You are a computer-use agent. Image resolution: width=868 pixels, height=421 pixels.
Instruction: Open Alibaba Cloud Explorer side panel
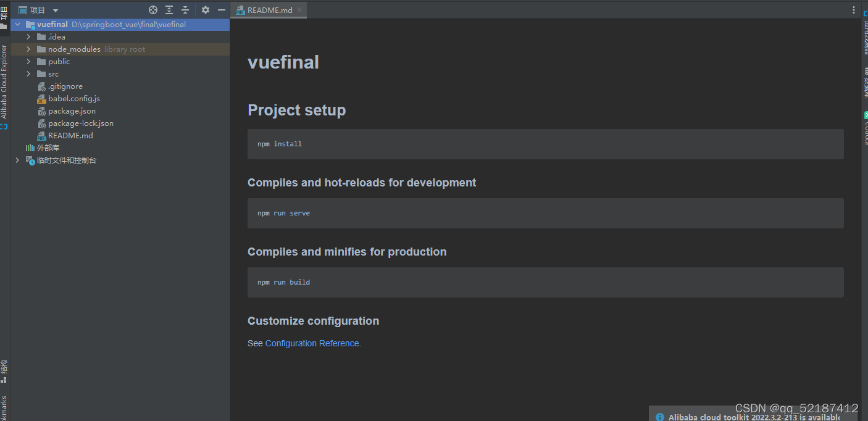click(x=4, y=82)
